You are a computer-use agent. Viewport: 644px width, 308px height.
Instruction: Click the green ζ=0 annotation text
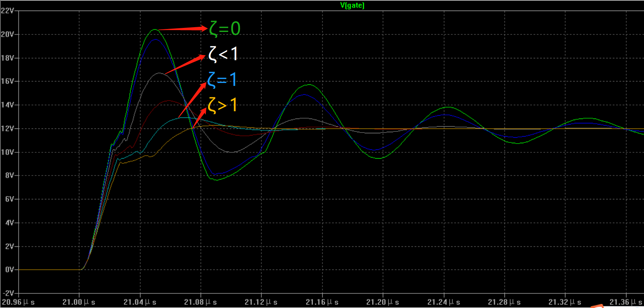(225, 29)
